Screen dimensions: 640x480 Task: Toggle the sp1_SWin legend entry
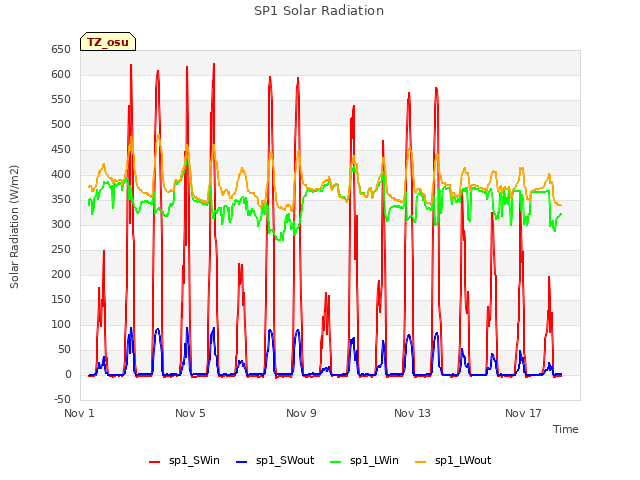184,460
